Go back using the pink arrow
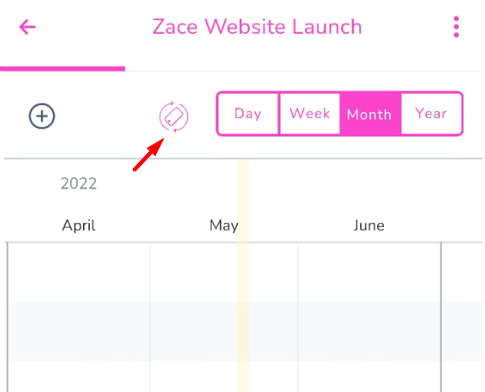Viewport: 485px width, 392px height. [27, 27]
